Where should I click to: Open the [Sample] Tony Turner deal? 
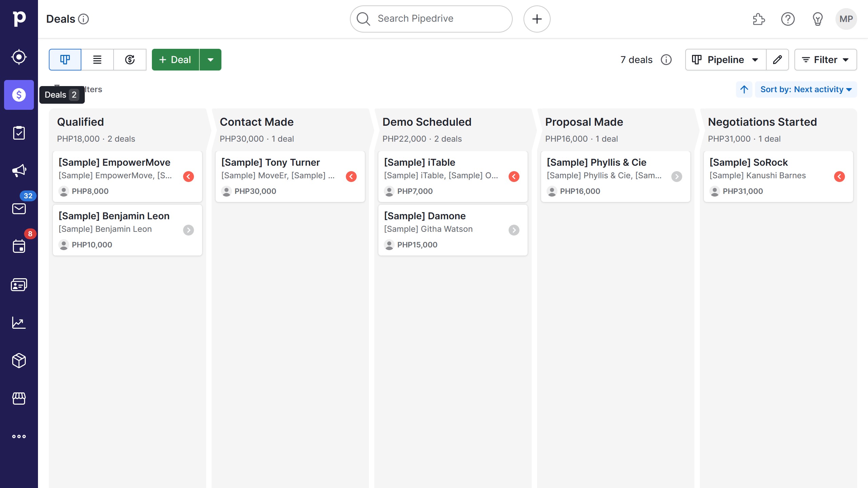click(x=271, y=162)
